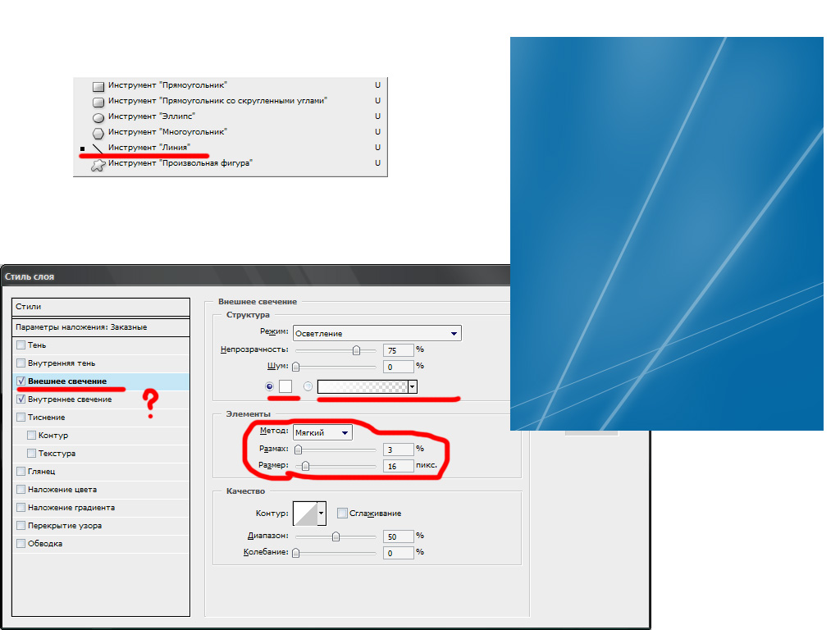Screen dimensions: 840x630
Task: Click the white glow color swatch
Action: coord(285,386)
